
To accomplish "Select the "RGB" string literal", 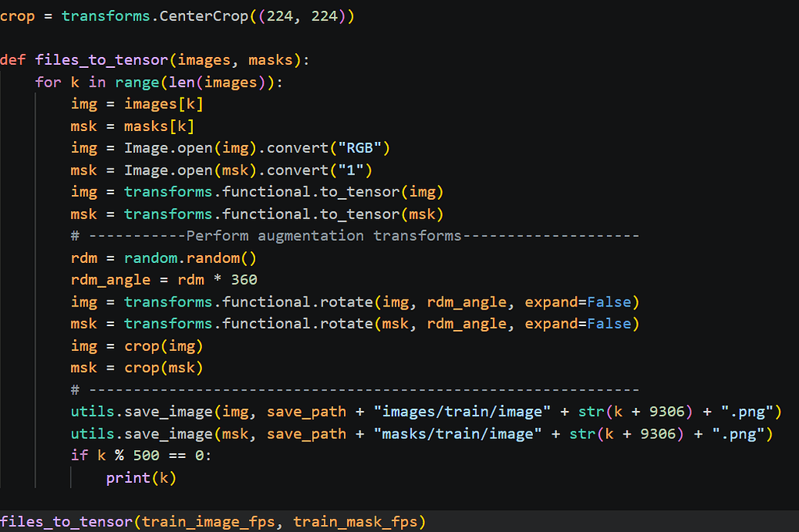I will 359,148.
